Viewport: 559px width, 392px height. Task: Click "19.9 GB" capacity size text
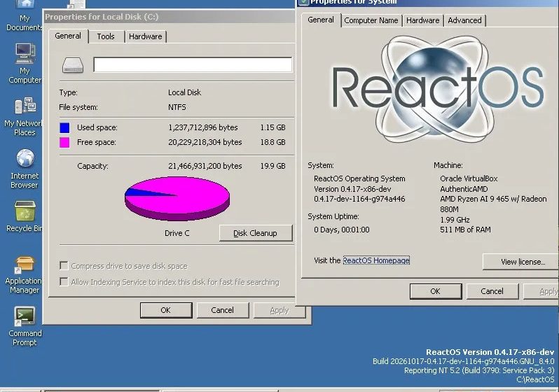272,166
